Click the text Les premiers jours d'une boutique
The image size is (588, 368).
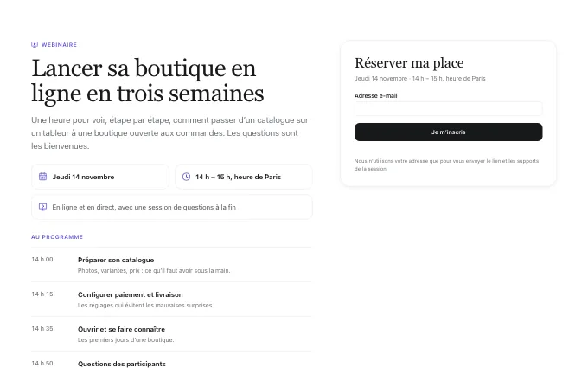(x=125, y=339)
